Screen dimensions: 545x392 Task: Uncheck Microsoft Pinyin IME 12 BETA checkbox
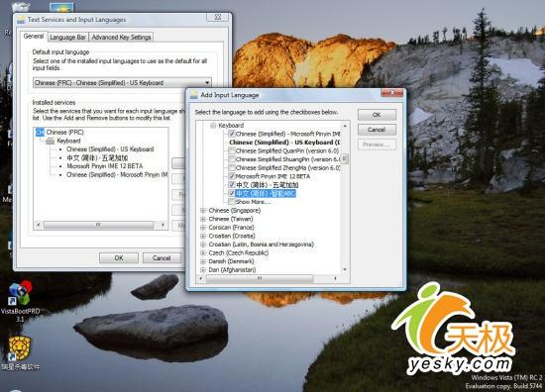tap(232, 176)
